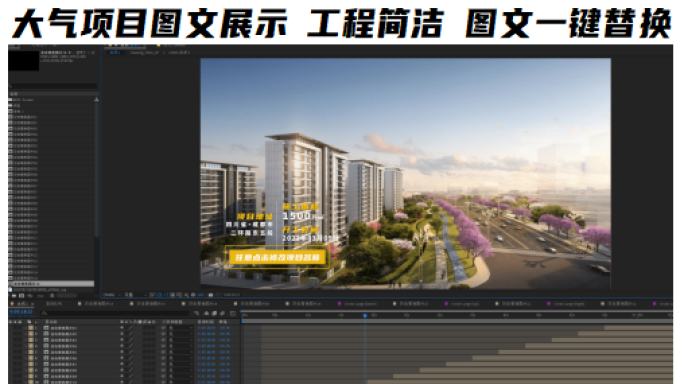Click current timecode in timeline panel
Viewport: 684px width, 384px height.
[21, 312]
